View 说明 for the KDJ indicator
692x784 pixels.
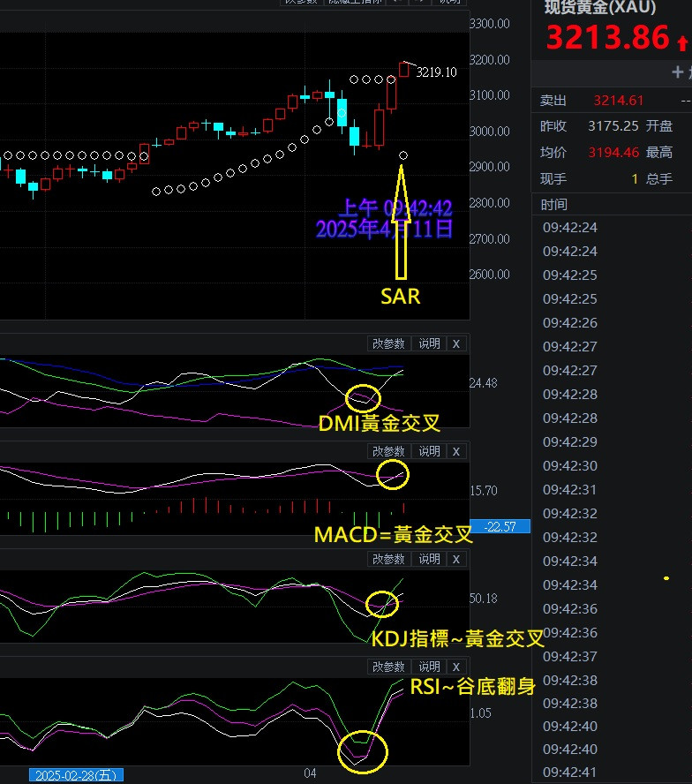coord(429,559)
